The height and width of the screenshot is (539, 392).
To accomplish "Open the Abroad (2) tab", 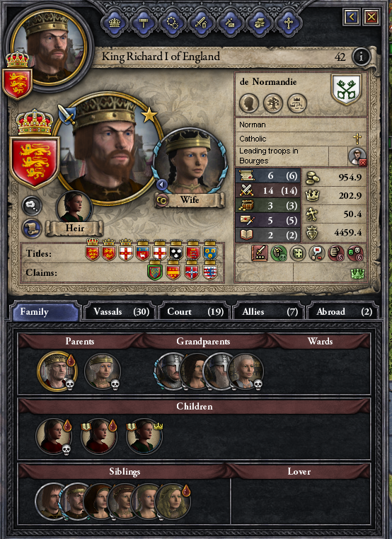I will (x=344, y=311).
